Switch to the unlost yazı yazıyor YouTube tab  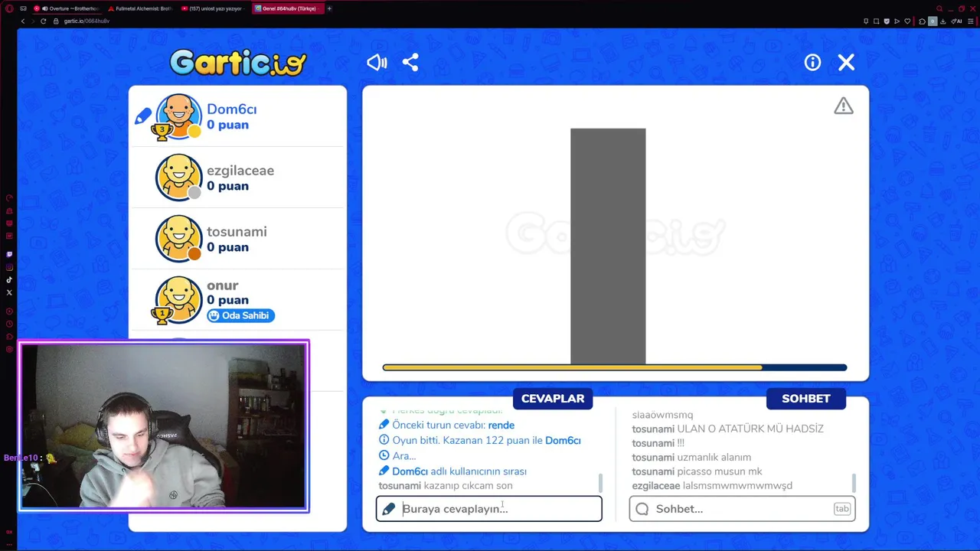click(214, 8)
